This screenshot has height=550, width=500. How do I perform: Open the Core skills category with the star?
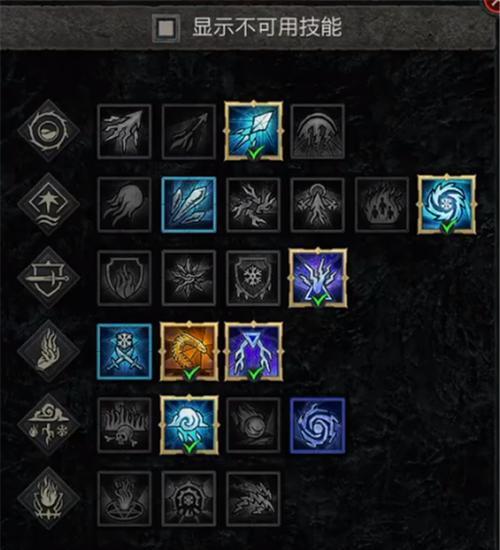click(48, 204)
